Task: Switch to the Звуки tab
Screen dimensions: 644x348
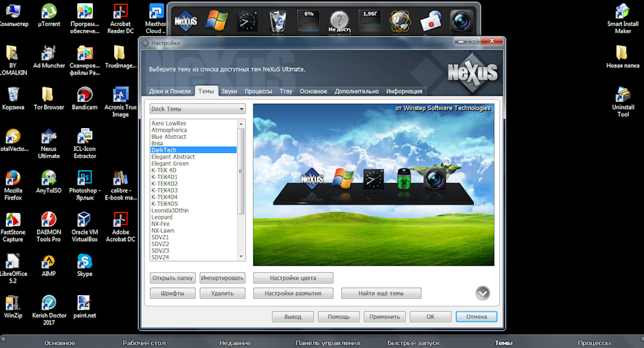Action: (x=229, y=91)
